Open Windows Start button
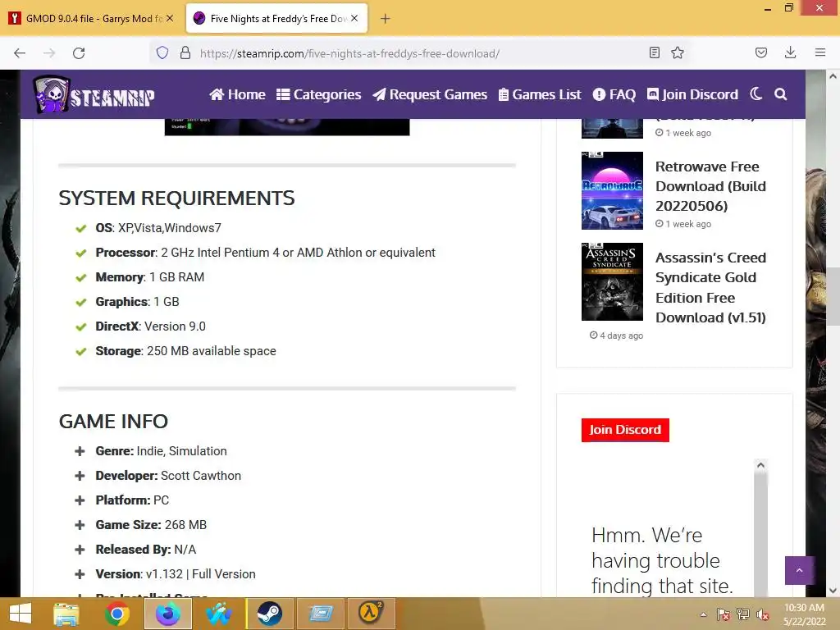This screenshot has width=840, height=630. (20, 614)
